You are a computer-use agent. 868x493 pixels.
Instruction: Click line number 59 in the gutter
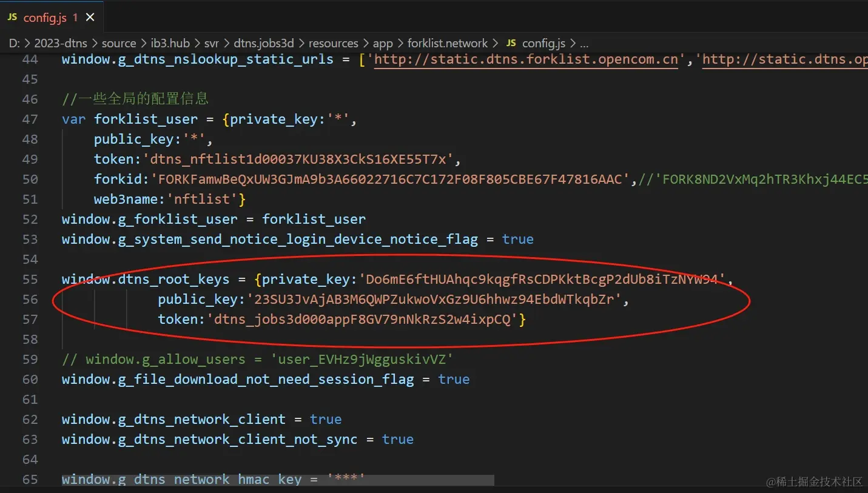[x=30, y=360]
